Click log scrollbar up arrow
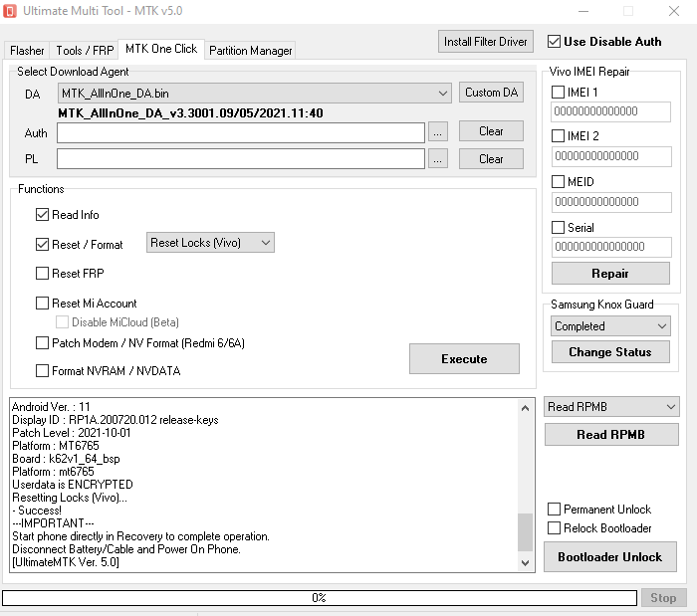This screenshot has width=697, height=616. pyautogui.click(x=525, y=408)
